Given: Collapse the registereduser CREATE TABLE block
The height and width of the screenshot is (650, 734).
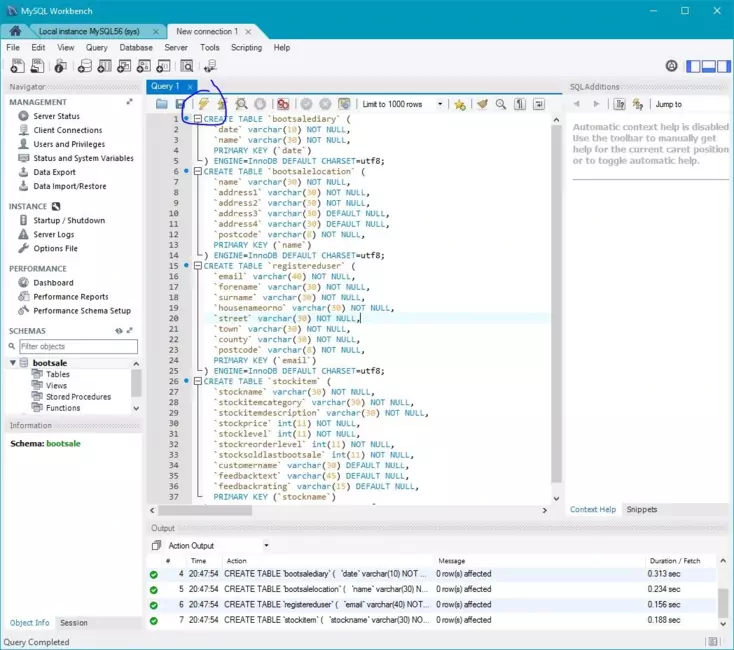Looking at the screenshot, I should [x=198, y=266].
